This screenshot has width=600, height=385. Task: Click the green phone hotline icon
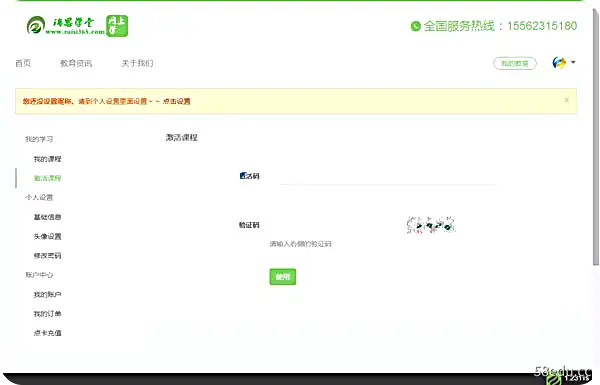coord(416,26)
